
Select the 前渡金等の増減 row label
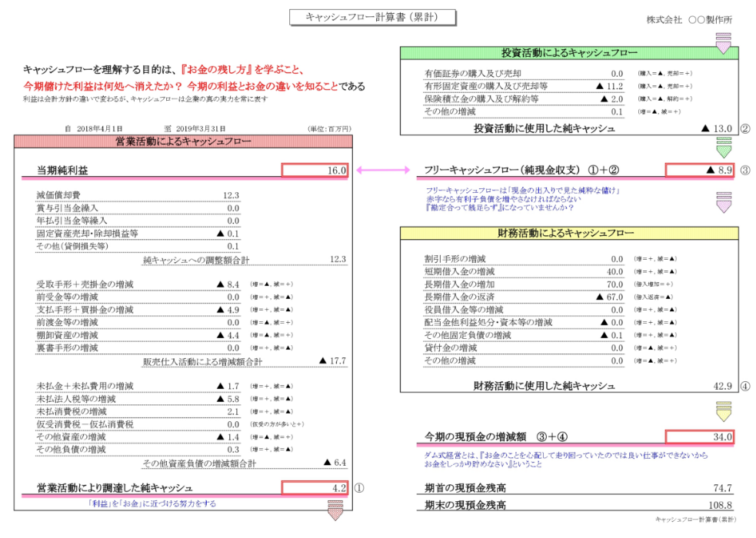(67, 322)
